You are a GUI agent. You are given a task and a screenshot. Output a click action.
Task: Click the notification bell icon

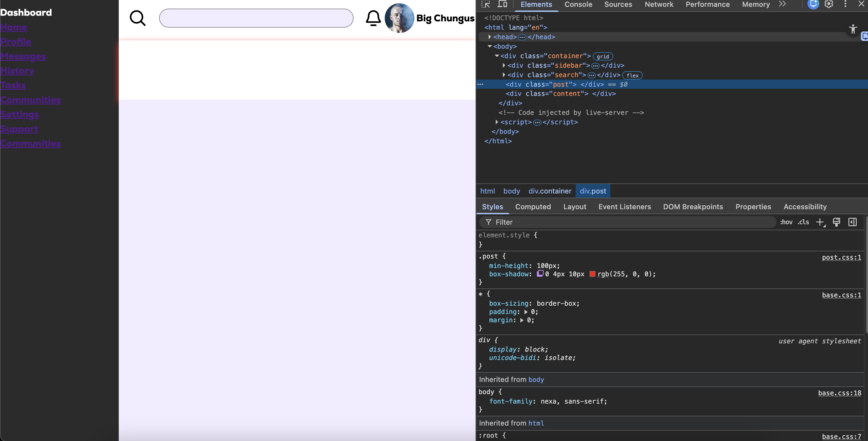click(373, 18)
